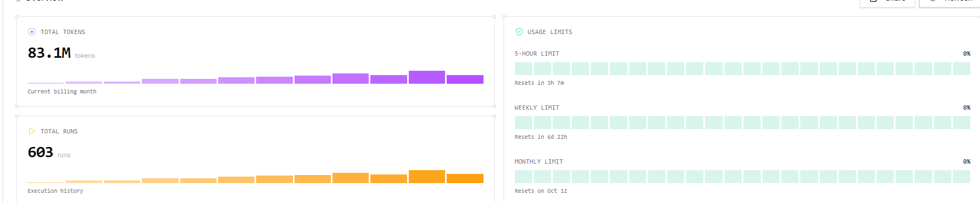Viewport: 980px width, 202px height.
Task: Select the tallest purple bar in tokens chart
Action: (x=427, y=77)
